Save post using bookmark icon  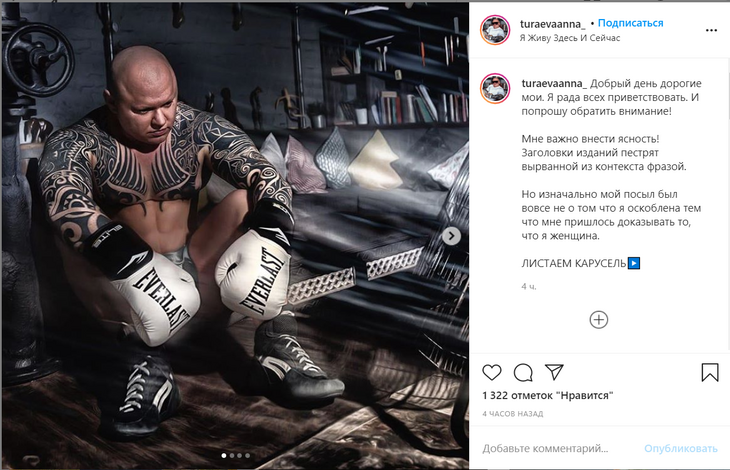click(710, 372)
